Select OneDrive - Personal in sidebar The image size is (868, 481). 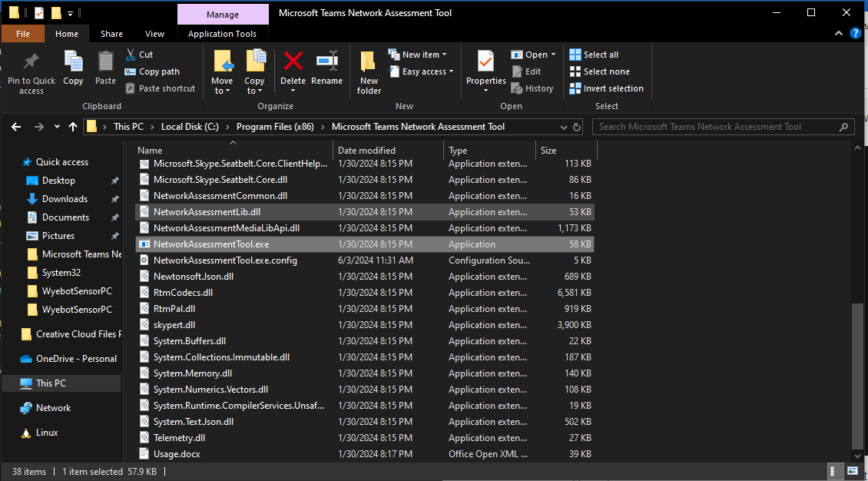[x=76, y=359]
